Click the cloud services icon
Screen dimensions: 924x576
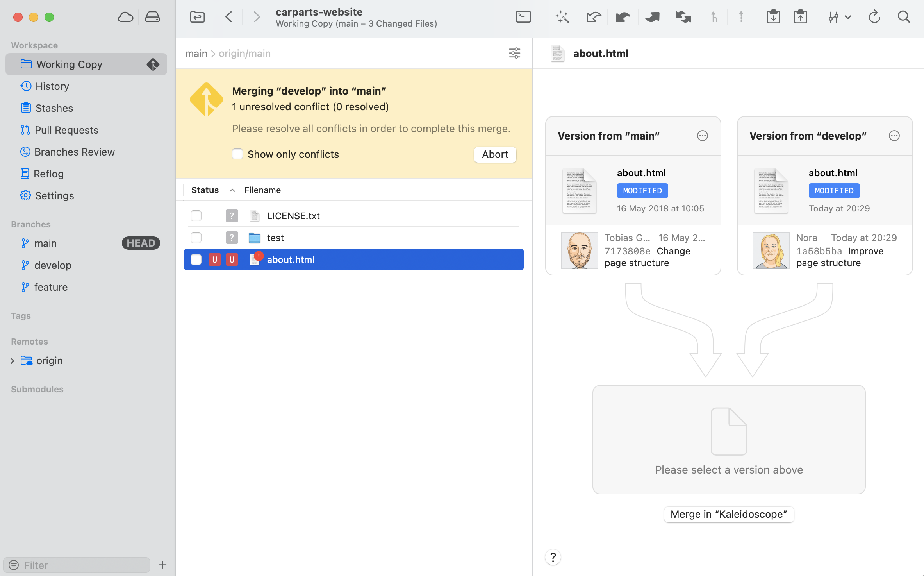click(125, 17)
